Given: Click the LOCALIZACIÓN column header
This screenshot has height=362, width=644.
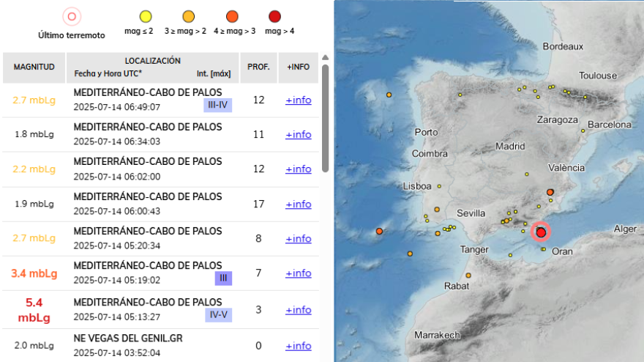Looking at the screenshot, I should tap(152, 67).
